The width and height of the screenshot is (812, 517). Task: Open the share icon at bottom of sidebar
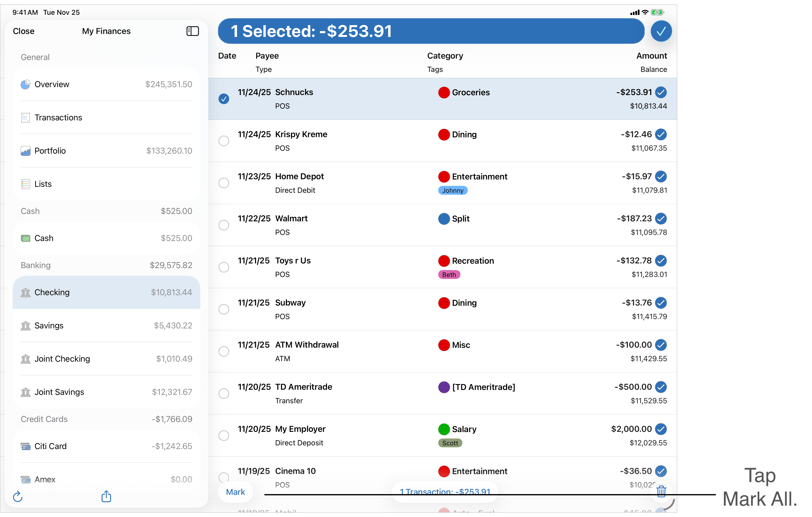[x=106, y=496]
